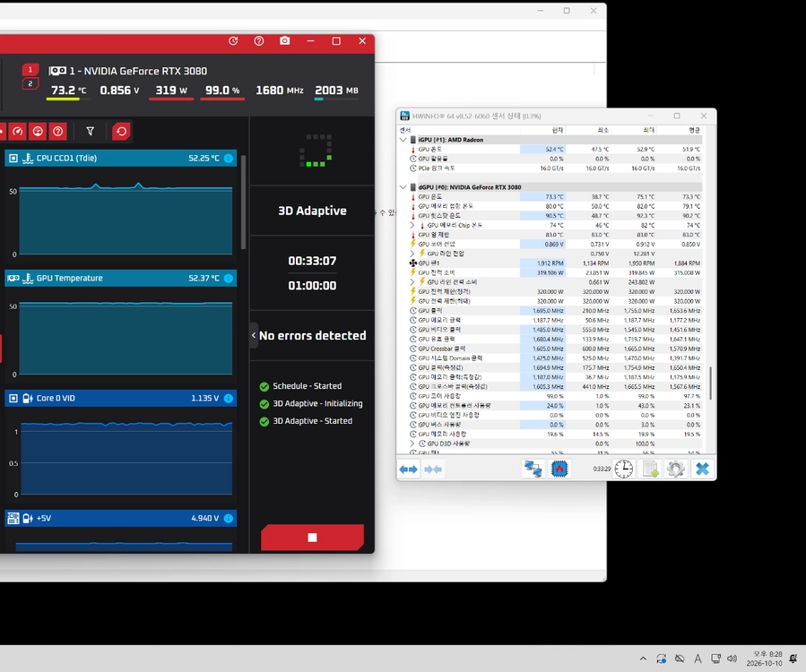This screenshot has width=806, height=672.
Task: Open the sensor filter funnel icon
Action: click(90, 132)
